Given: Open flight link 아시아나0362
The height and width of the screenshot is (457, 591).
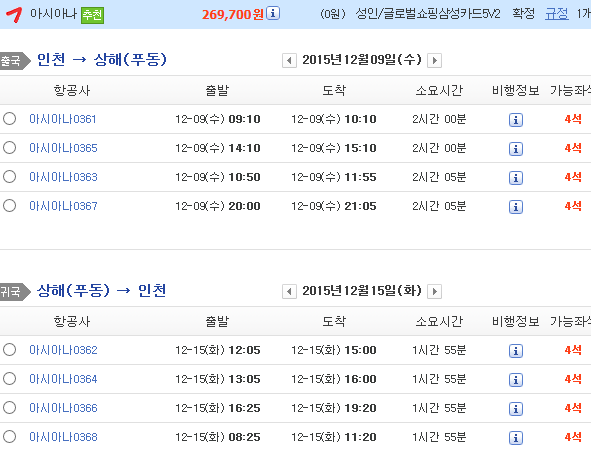Looking at the screenshot, I should point(63,350).
